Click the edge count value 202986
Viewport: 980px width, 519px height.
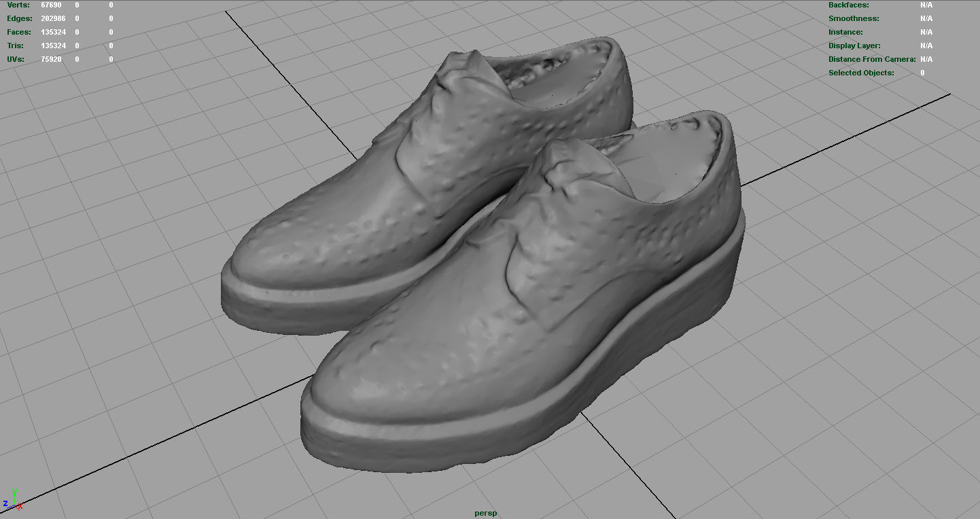tap(53, 18)
